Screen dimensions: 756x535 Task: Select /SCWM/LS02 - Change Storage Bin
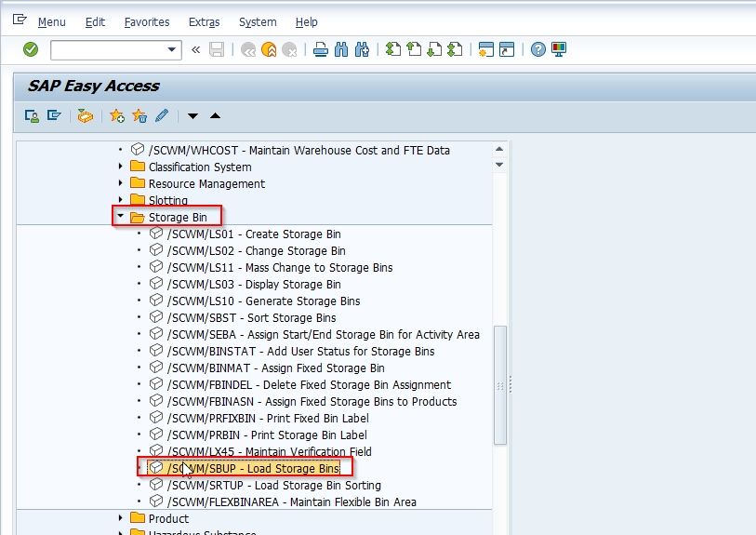256,251
